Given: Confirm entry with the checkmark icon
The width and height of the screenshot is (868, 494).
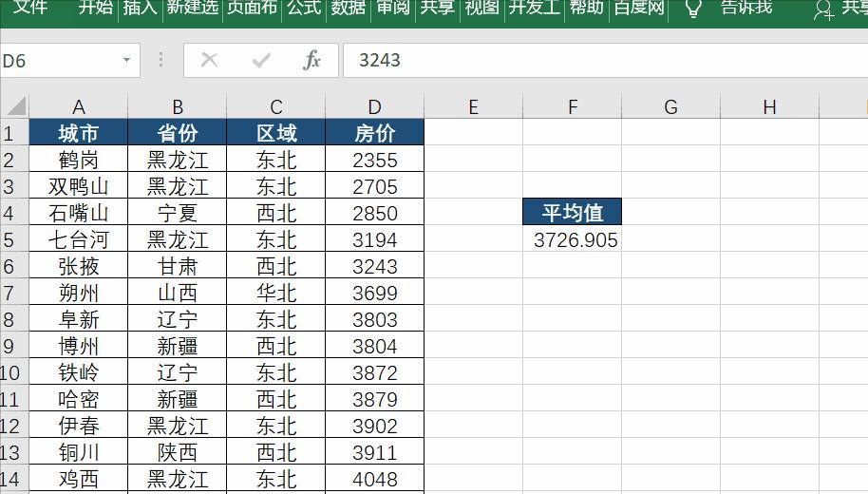Looking at the screenshot, I should (261, 60).
